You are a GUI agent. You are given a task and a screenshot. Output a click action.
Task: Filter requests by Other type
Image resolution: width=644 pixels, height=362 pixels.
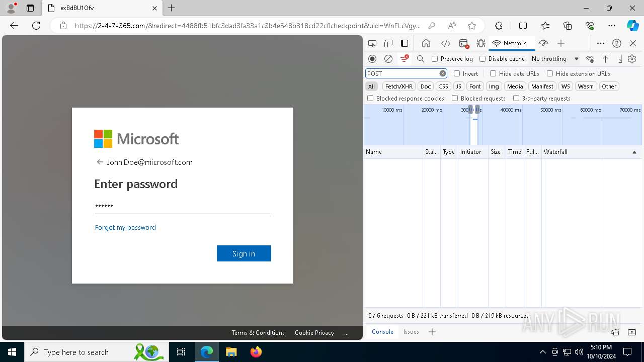[x=609, y=86]
